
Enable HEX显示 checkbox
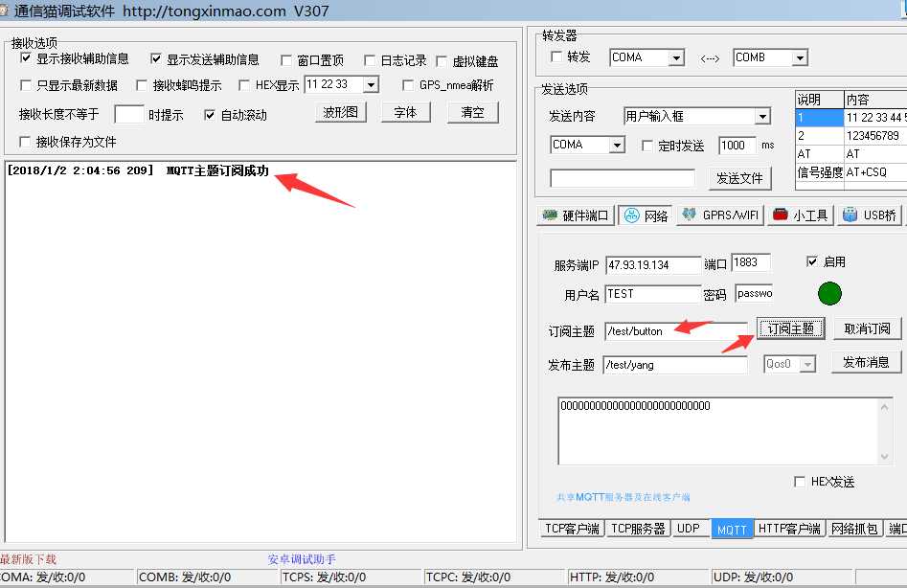(x=244, y=85)
